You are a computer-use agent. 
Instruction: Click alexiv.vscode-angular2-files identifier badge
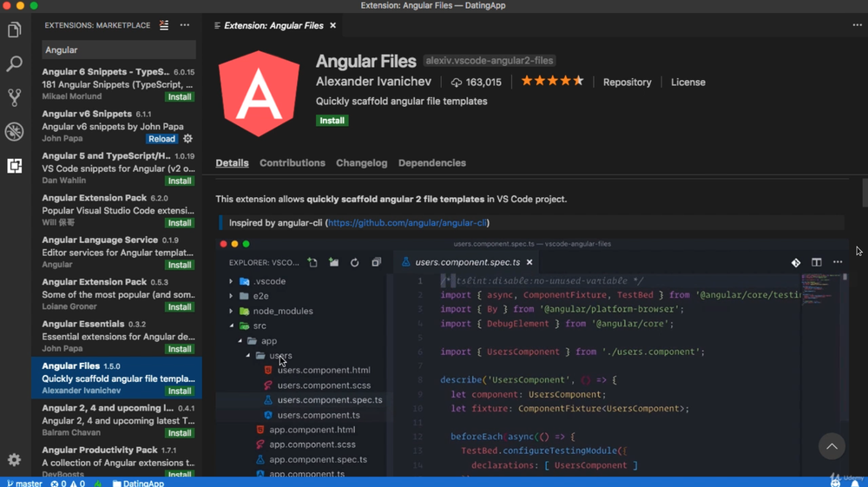click(x=490, y=61)
